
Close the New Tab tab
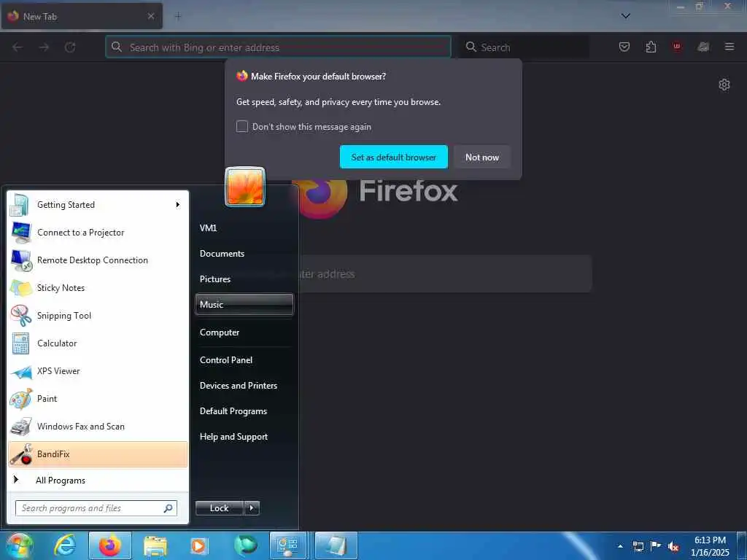tap(150, 16)
